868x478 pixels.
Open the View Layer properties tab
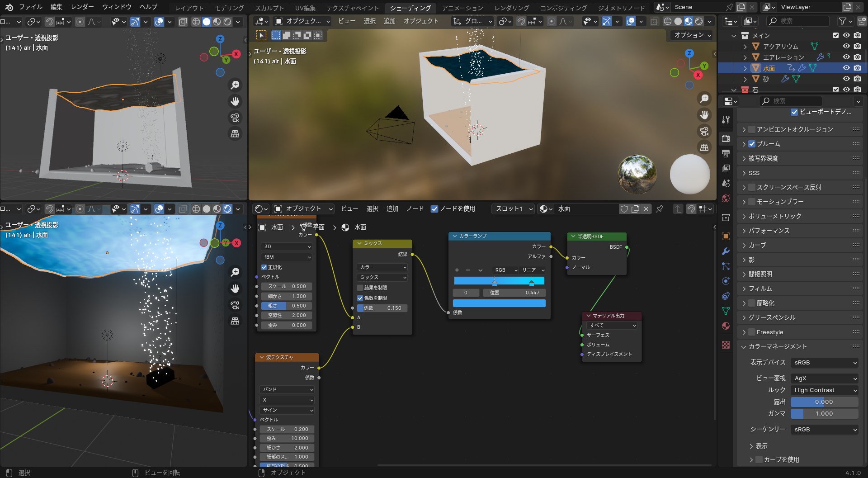(x=726, y=168)
